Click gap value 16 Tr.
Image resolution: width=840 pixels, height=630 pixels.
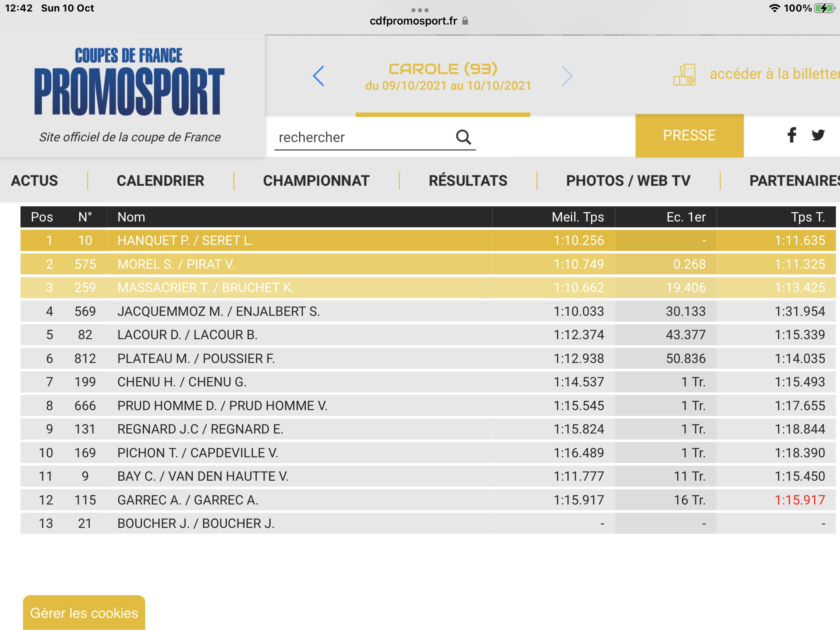[690, 500]
